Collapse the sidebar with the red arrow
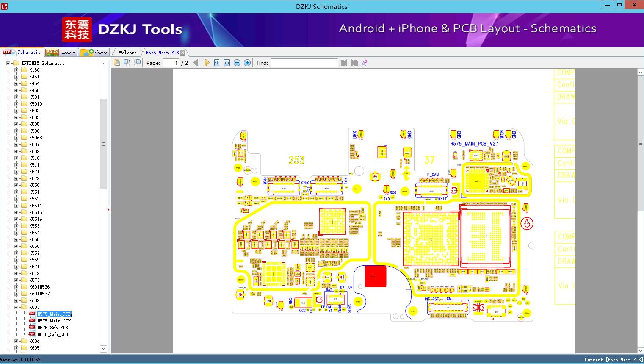Viewport: 644px width, 364px height. point(108,209)
